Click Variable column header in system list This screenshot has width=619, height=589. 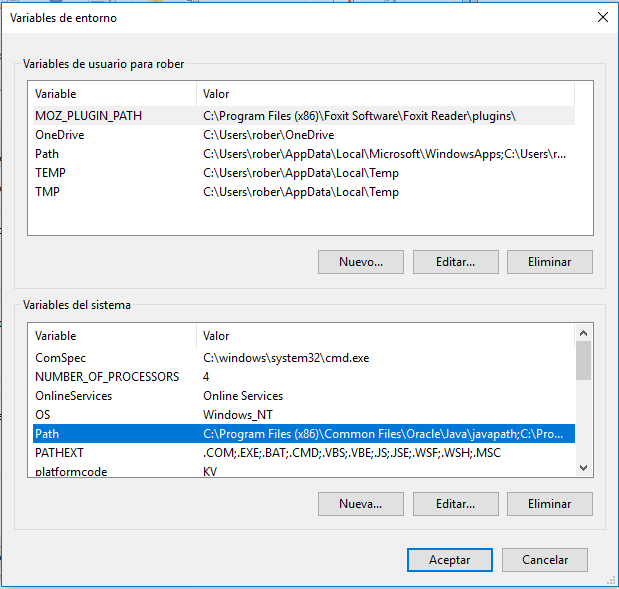pos(114,336)
